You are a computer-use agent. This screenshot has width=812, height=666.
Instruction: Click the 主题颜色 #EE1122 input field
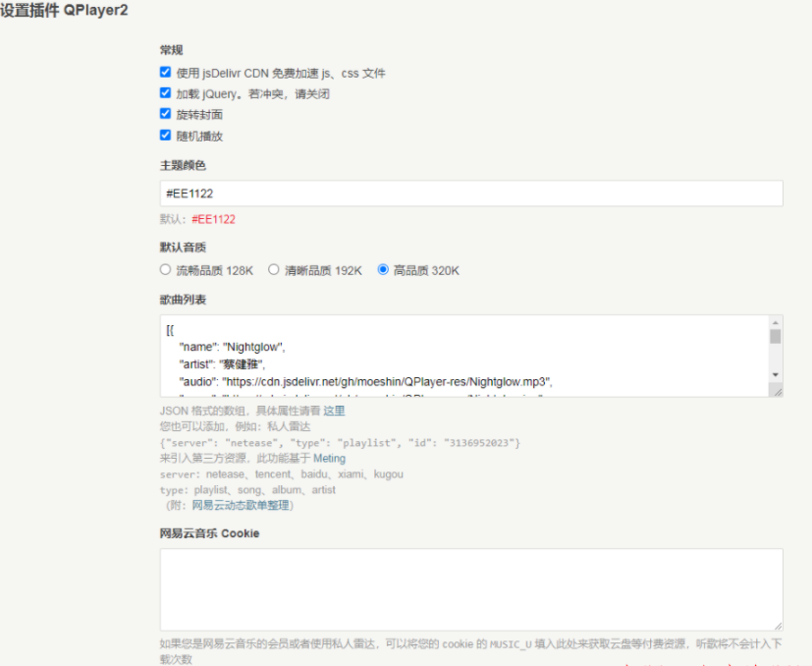pyautogui.click(x=471, y=194)
